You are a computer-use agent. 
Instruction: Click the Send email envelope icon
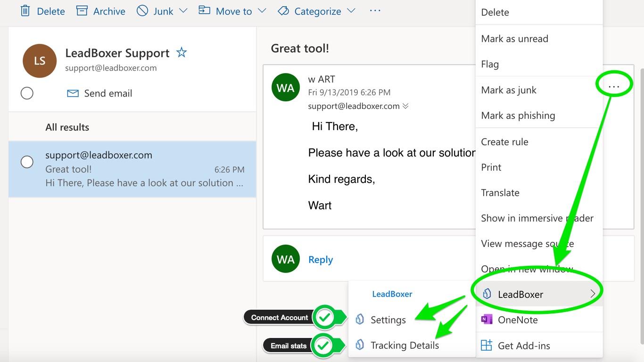(x=73, y=93)
